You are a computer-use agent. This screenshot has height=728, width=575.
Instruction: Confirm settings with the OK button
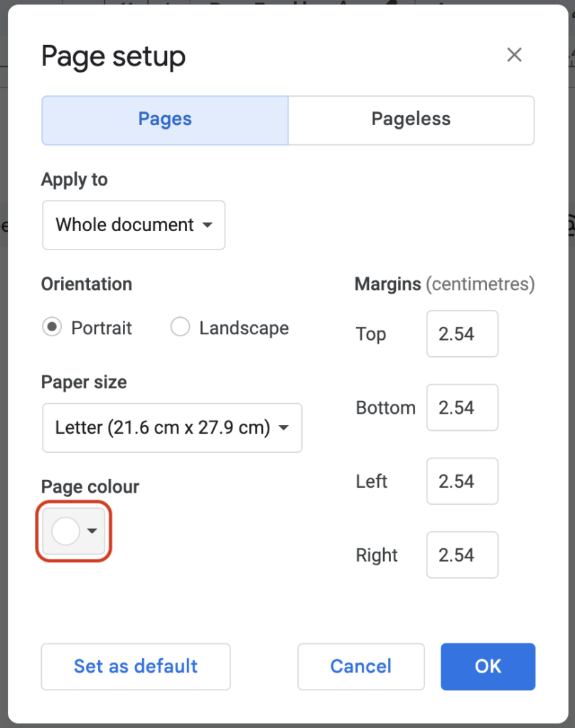tap(488, 666)
